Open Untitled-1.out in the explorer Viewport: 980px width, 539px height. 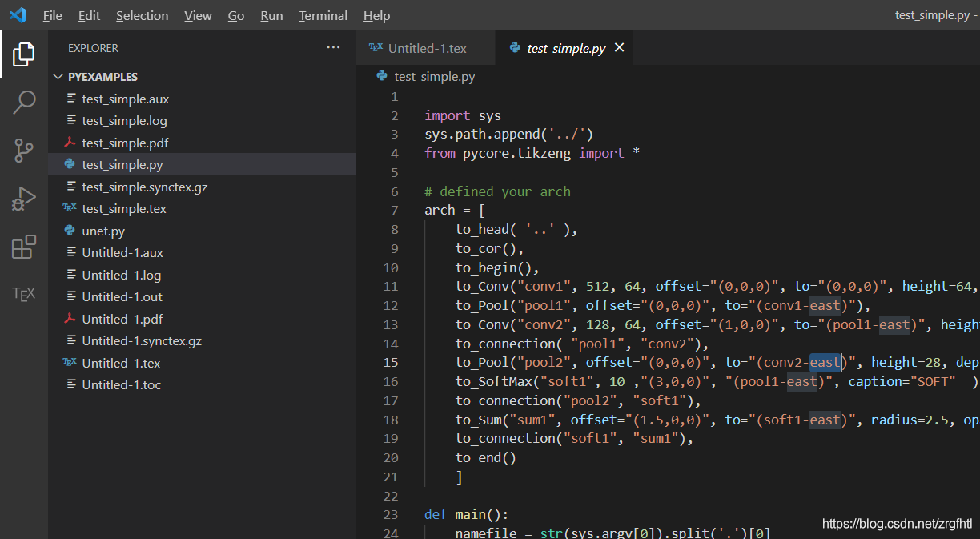click(202, 297)
